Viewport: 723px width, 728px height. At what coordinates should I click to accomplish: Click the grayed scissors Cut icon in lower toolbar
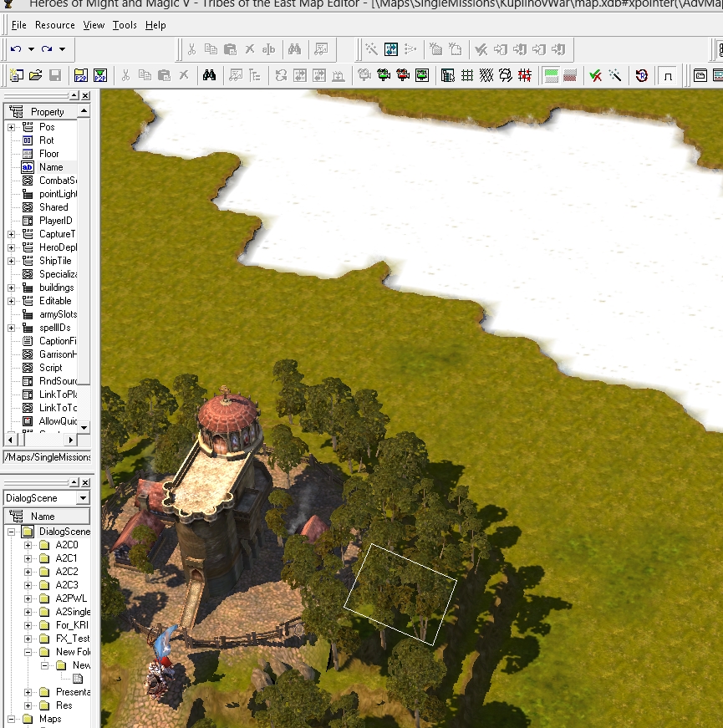[125, 75]
